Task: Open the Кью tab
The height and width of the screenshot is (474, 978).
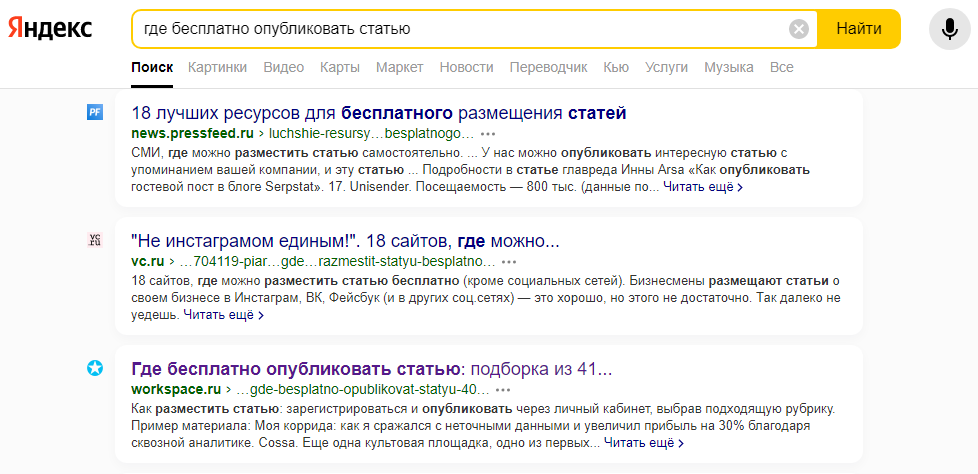Action: (616, 67)
